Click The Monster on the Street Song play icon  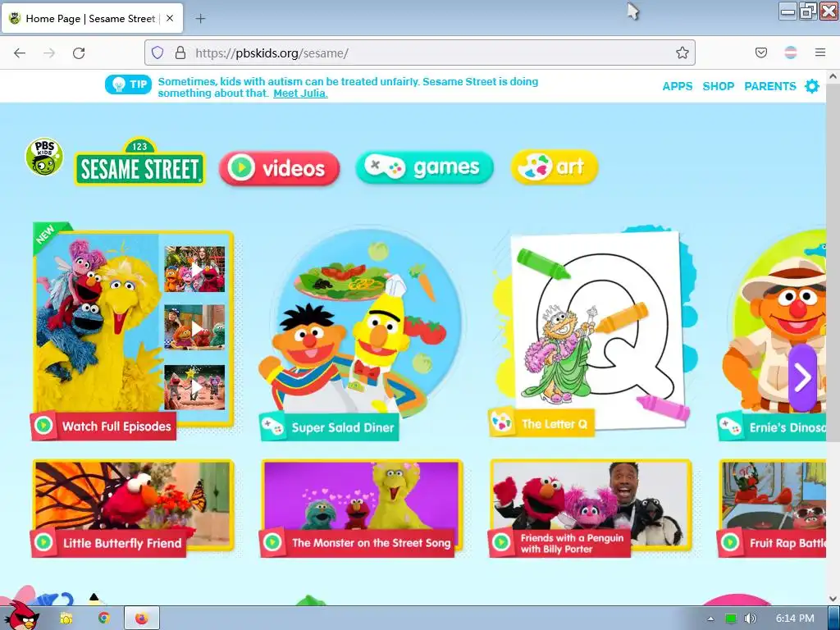pos(272,543)
